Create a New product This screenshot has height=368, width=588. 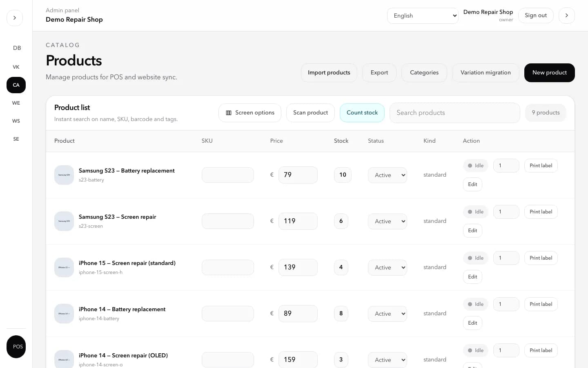(x=550, y=73)
